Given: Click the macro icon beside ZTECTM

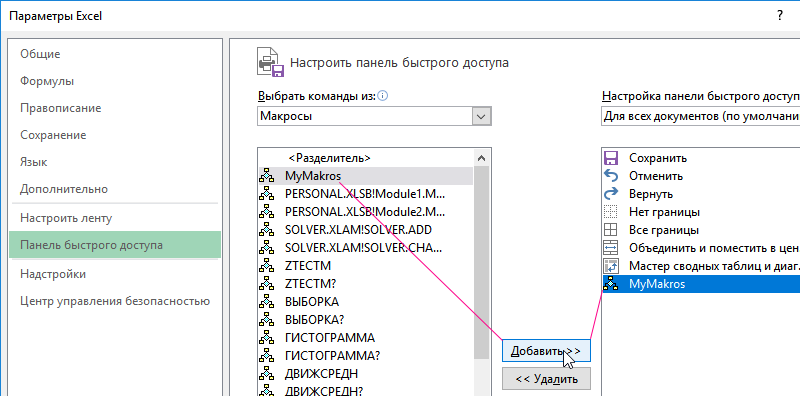Looking at the screenshot, I should pos(266,265).
